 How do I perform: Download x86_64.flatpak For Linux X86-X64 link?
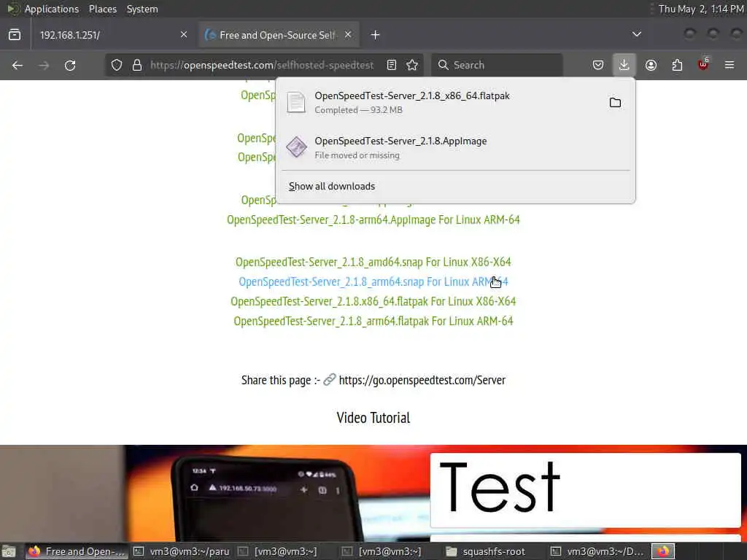[373, 301]
